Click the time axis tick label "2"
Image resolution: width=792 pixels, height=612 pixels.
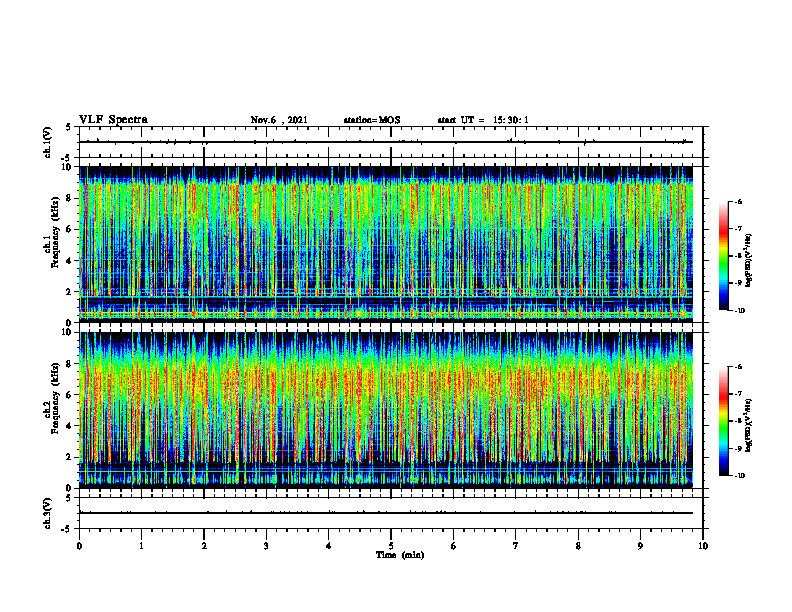[x=204, y=546]
